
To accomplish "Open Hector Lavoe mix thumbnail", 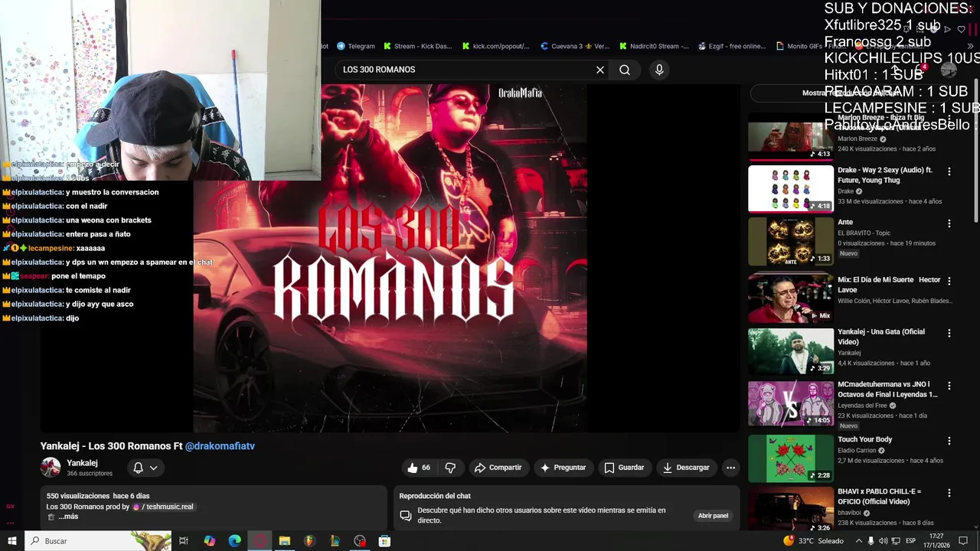I will pyautogui.click(x=790, y=298).
